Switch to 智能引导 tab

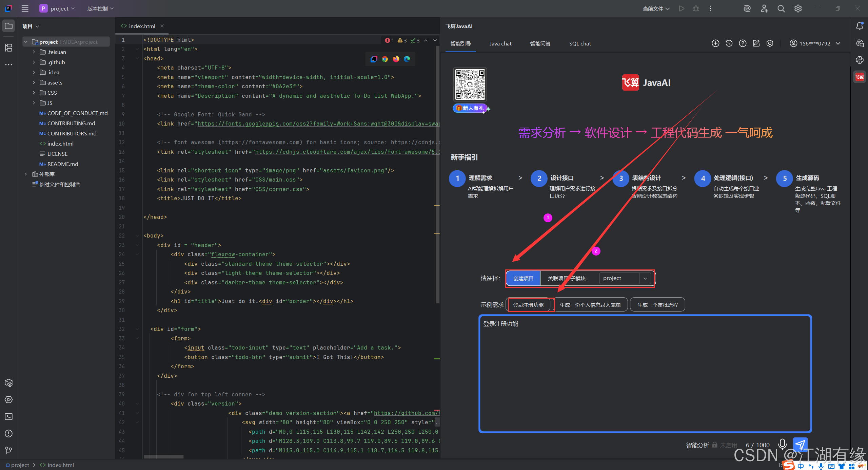point(460,43)
